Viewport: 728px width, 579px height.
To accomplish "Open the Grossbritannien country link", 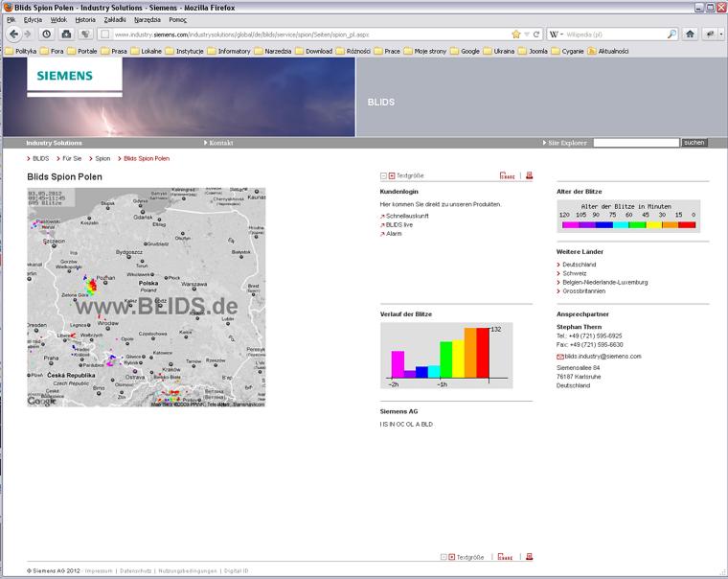I will 584,290.
